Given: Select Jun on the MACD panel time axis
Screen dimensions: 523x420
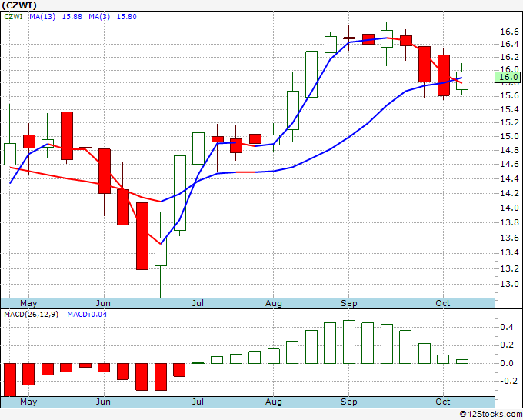Looking at the screenshot, I should [x=103, y=402].
